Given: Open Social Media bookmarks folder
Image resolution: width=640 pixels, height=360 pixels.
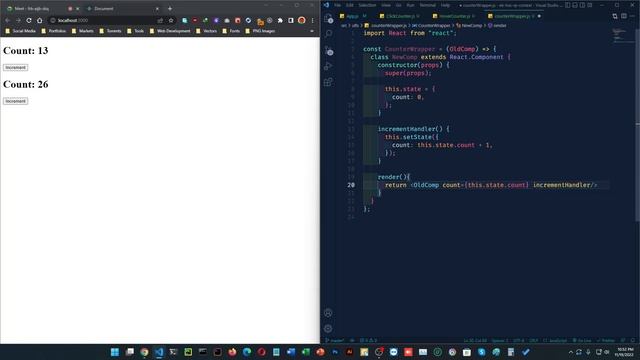Looking at the screenshot, I should (x=20, y=31).
